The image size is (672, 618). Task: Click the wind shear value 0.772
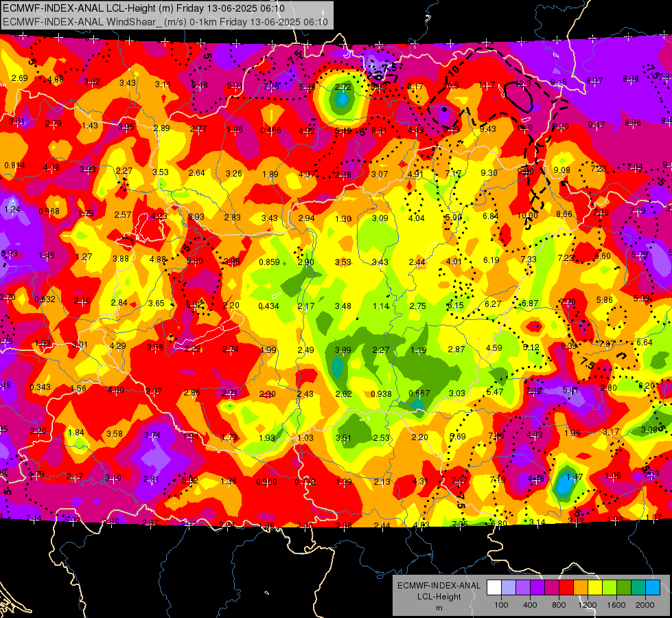(x=305, y=481)
